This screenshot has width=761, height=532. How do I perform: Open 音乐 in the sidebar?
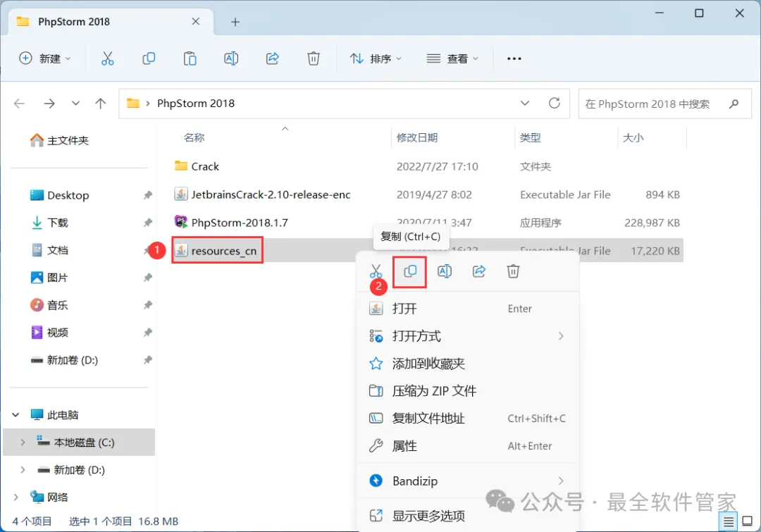[x=49, y=305]
